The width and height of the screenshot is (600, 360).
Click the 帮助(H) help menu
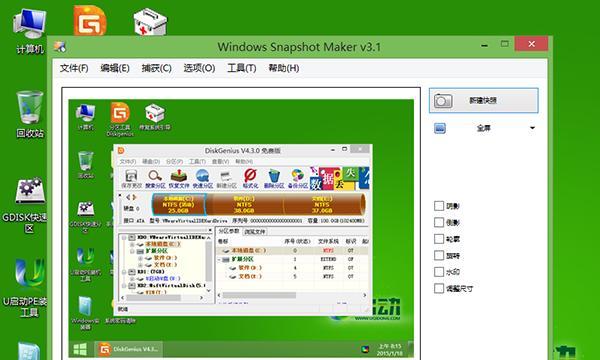[284, 68]
